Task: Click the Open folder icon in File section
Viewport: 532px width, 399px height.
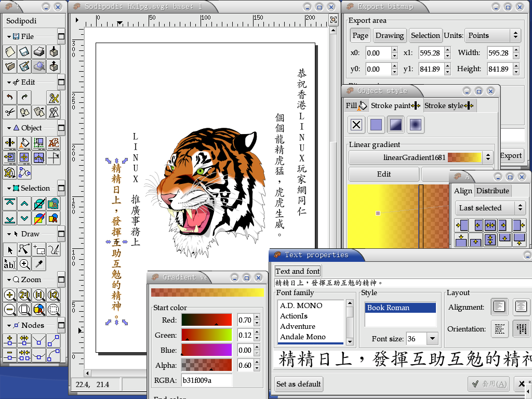Action: (x=10, y=66)
